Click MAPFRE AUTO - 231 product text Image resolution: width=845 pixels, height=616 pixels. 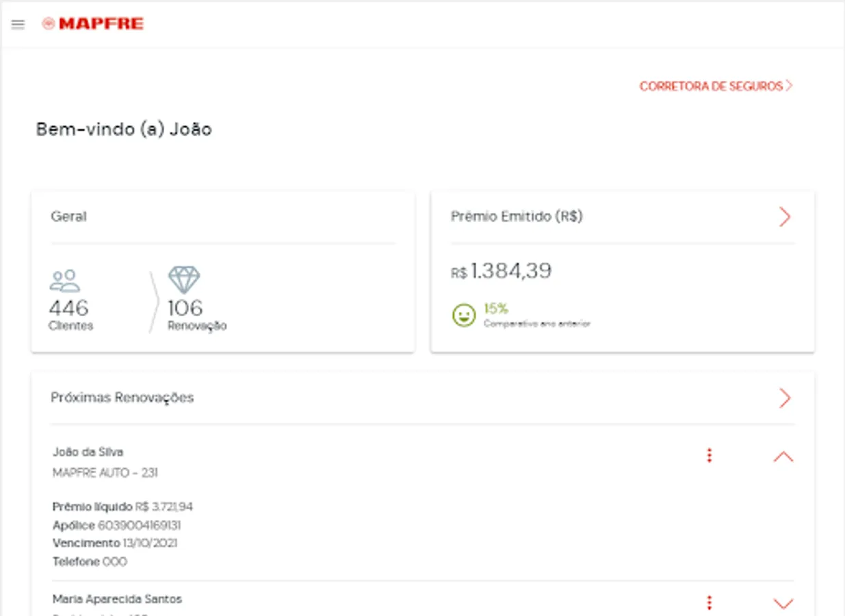point(105,473)
